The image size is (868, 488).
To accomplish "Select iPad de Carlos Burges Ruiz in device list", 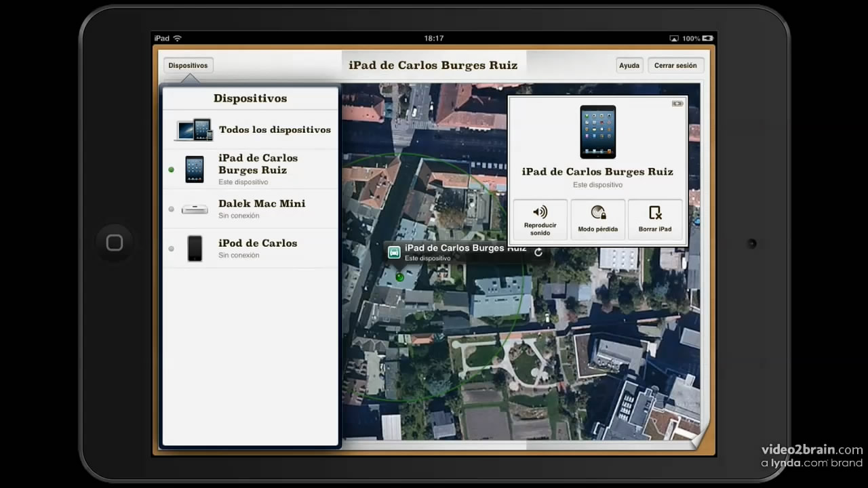I will pyautogui.click(x=250, y=169).
